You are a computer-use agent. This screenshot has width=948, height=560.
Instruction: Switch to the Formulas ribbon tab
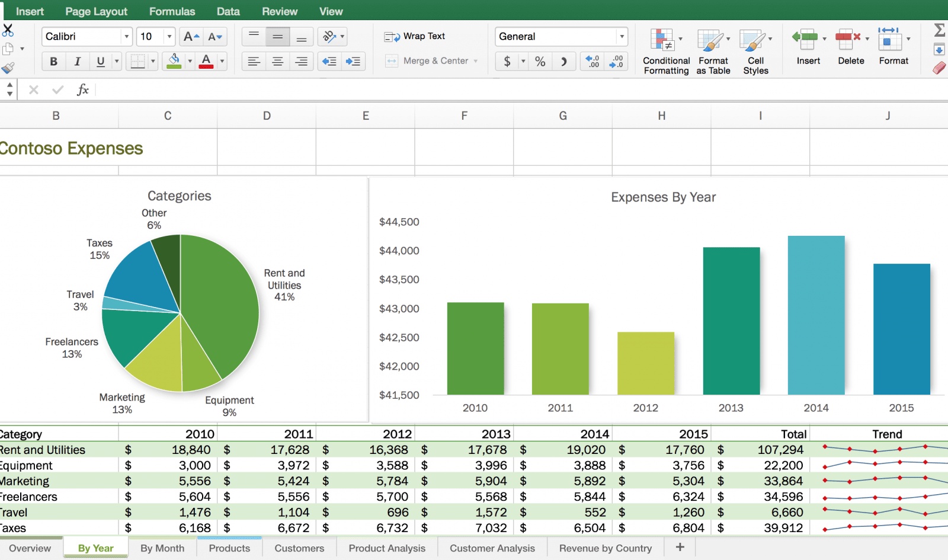(172, 11)
